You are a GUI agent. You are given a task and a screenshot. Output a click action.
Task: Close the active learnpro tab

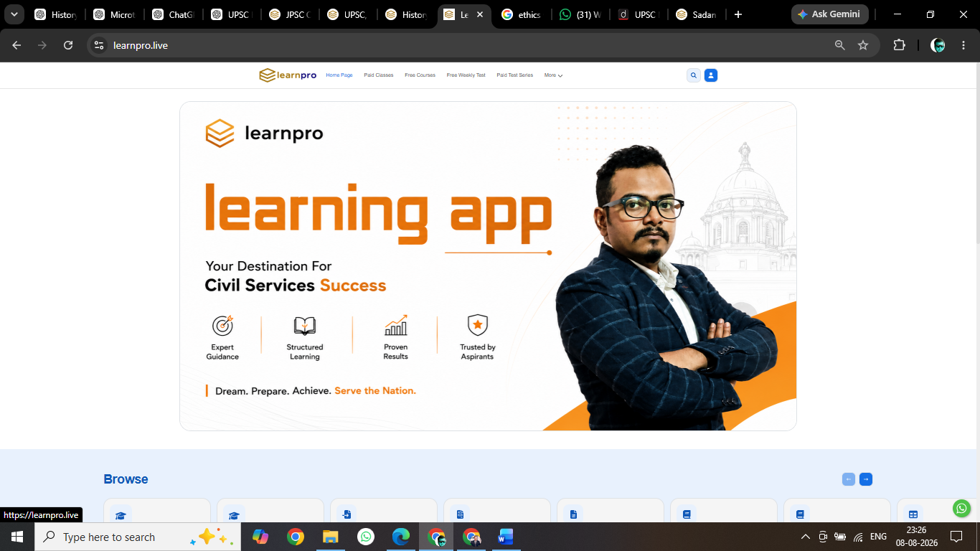tap(480, 14)
